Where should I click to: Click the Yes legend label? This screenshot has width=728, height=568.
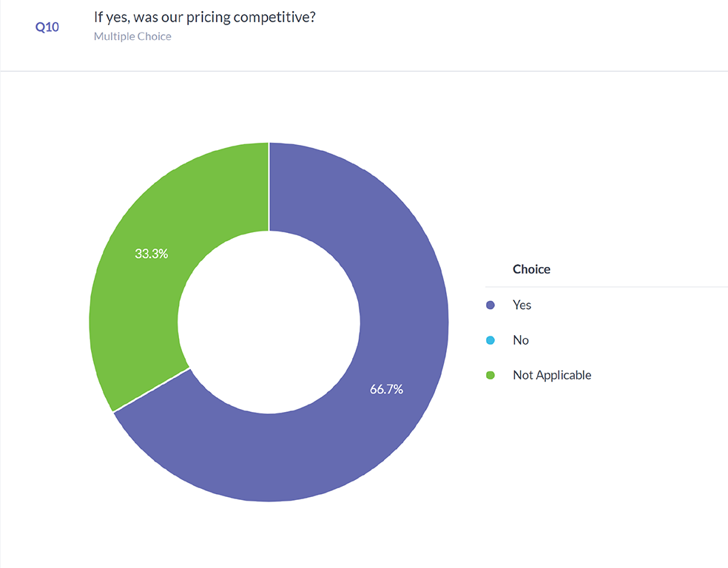click(x=522, y=305)
